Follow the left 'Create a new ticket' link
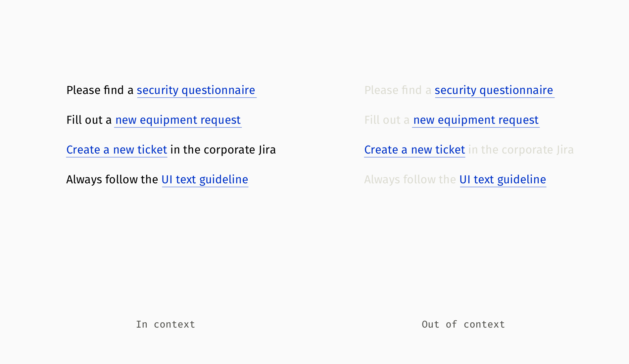This screenshot has height=364, width=629. tap(117, 150)
